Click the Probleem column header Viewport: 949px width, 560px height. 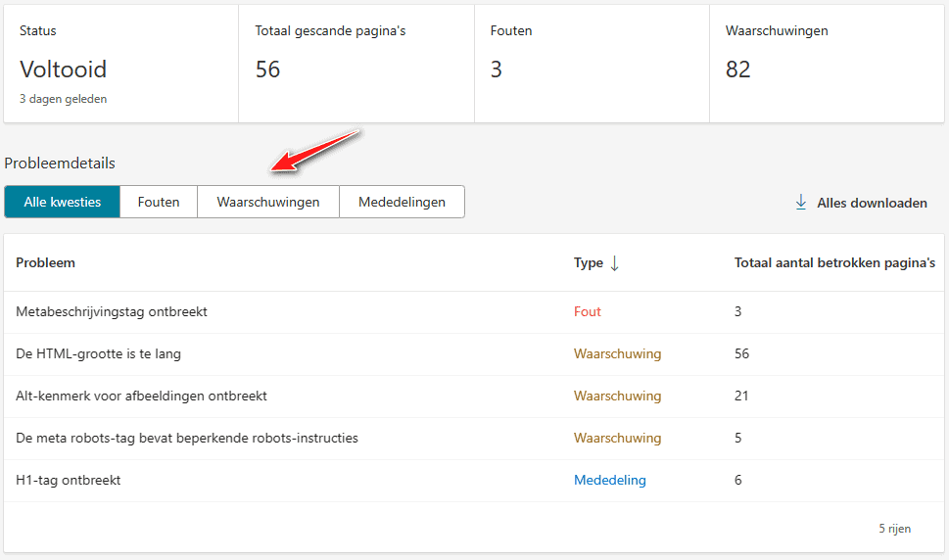point(45,263)
